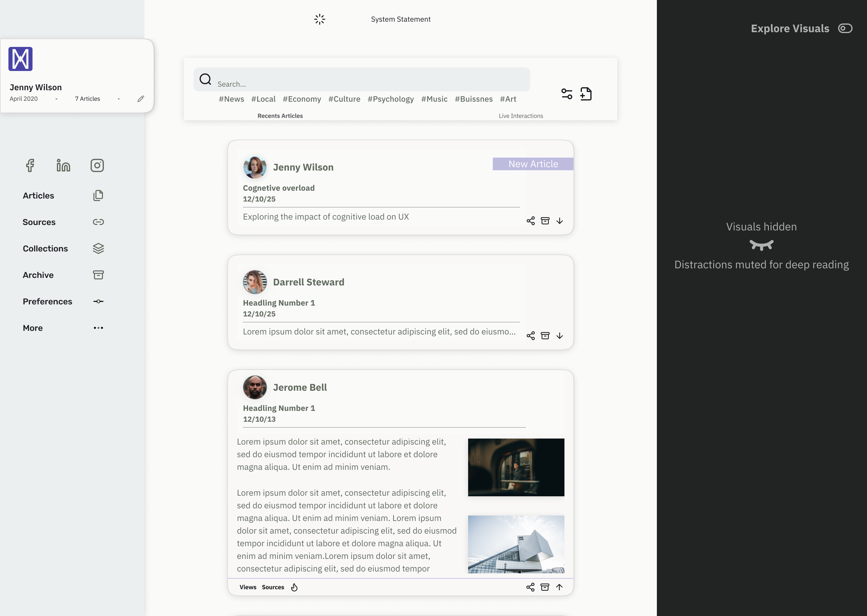Image resolution: width=867 pixels, height=616 pixels.
Task: Select the search filter settings icon
Action: 567,94
